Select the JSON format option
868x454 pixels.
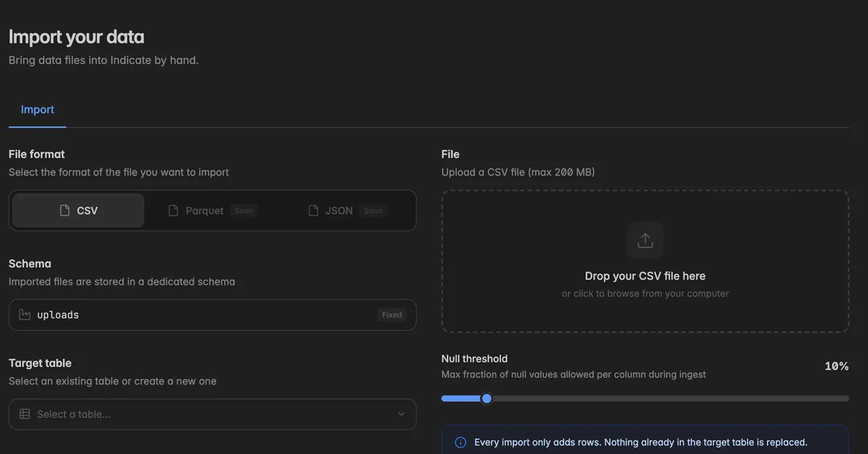tap(347, 211)
